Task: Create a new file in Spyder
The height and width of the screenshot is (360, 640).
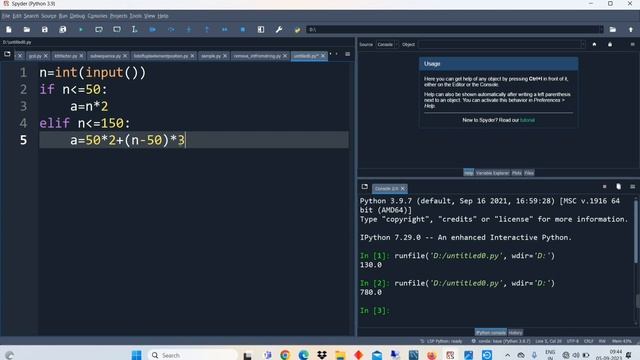Action: coord(9,29)
